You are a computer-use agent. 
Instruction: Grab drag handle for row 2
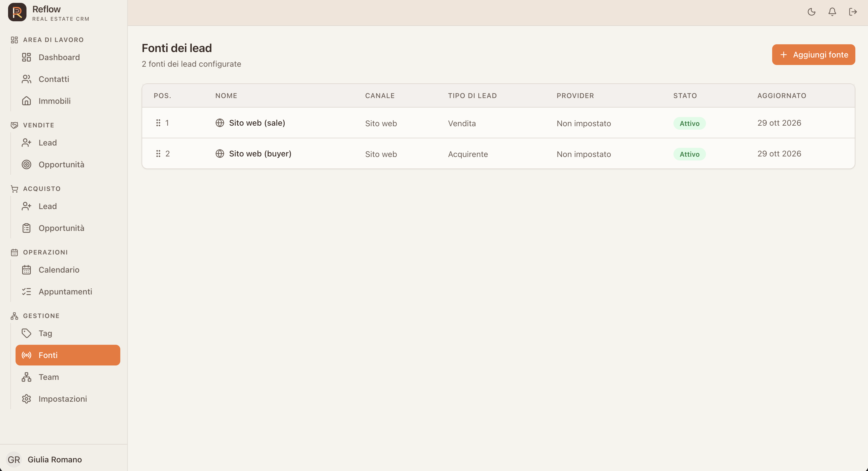[158, 154]
